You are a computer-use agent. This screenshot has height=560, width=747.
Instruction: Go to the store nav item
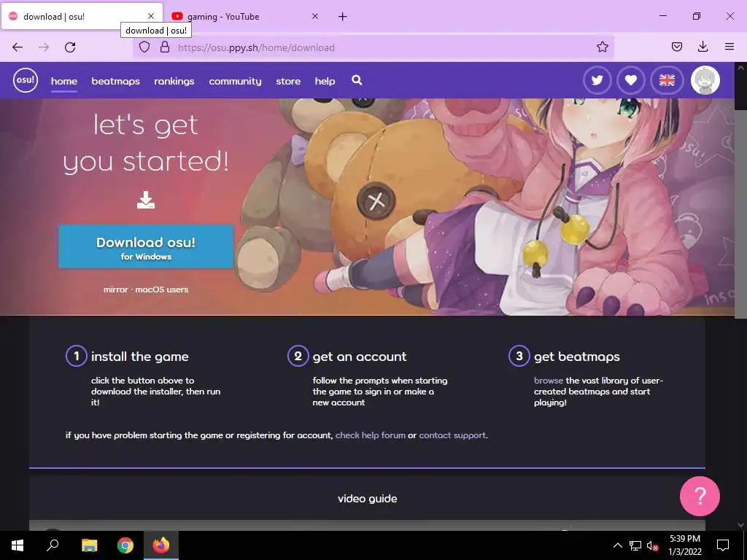point(288,81)
